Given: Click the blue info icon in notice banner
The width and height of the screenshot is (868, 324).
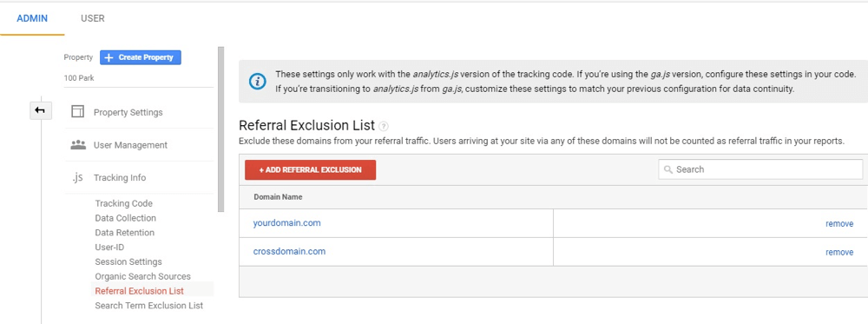Looking at the screenshot, I should tap(258, 82).
